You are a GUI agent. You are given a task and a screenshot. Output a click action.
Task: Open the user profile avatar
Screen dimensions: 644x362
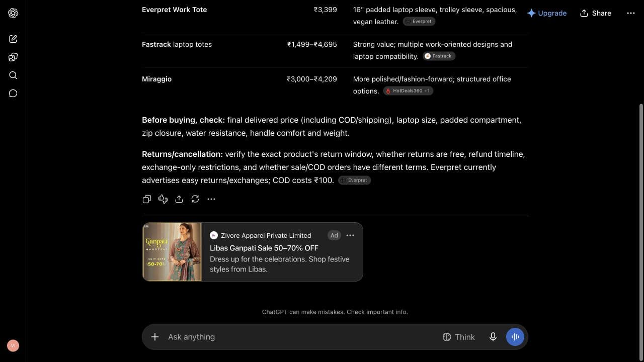pos(13,345)
